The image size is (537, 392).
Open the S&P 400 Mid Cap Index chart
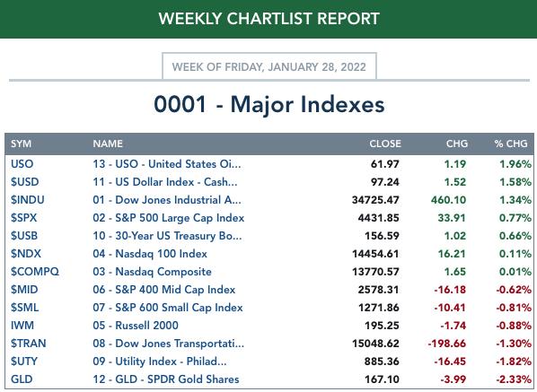pos(164,290)
